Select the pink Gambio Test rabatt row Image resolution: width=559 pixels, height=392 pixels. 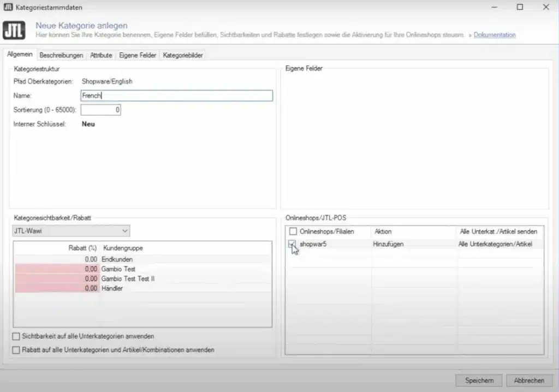[142, 269]
